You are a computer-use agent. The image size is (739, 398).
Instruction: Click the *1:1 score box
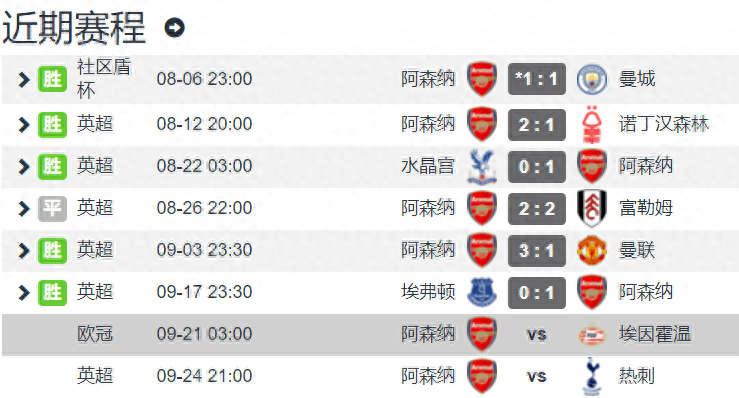537,79
